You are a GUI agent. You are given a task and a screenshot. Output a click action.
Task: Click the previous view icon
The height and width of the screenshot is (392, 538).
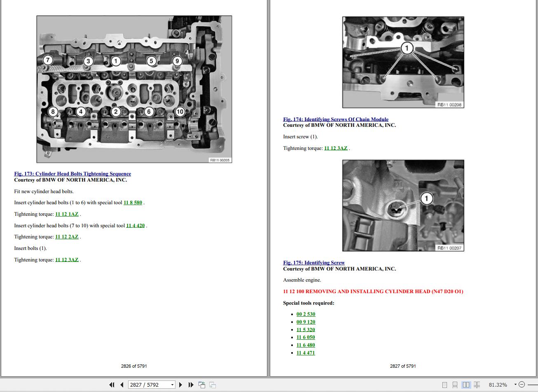pos(202,385)
